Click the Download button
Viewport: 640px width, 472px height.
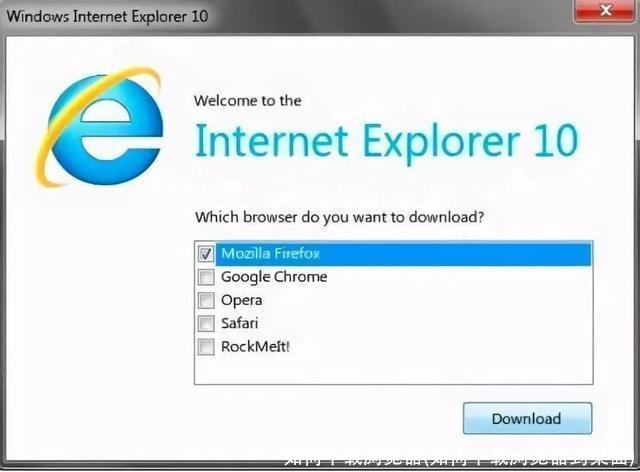click(x=527, y=418)
